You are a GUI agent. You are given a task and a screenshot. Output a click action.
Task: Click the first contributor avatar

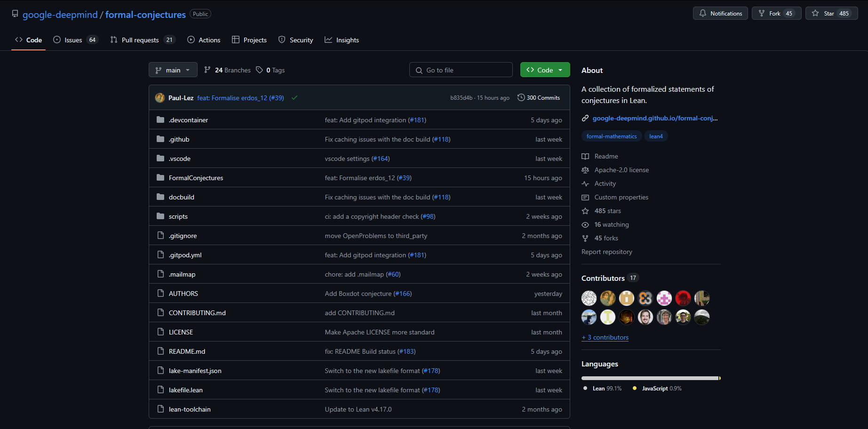coord(589,298)
